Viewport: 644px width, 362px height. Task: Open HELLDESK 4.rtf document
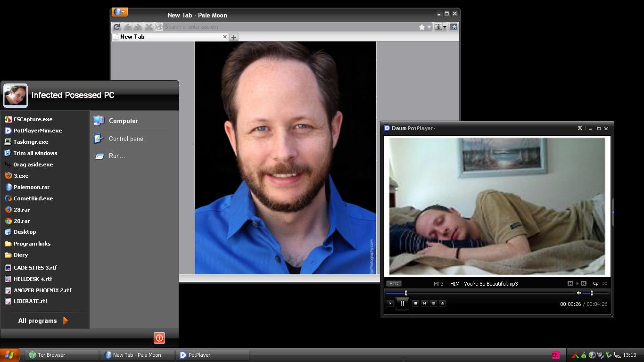pos(45,279)
